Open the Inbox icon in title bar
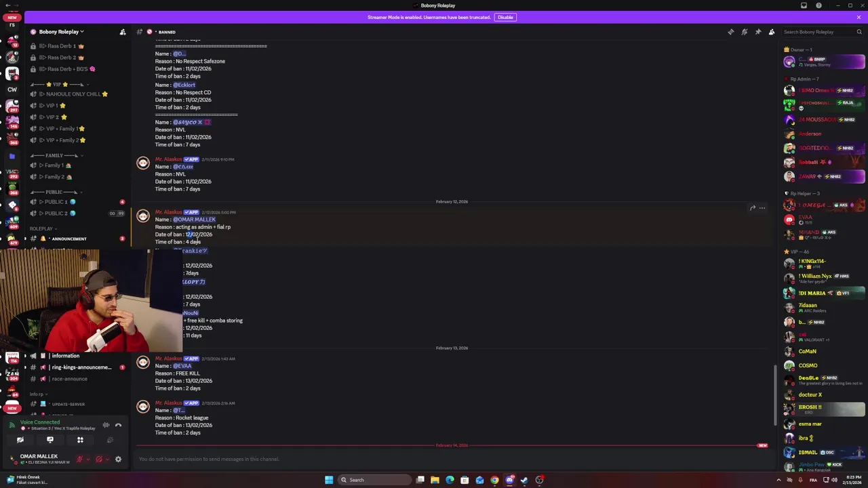The width and height of the screenshot is (868, 488). [804, 5]
